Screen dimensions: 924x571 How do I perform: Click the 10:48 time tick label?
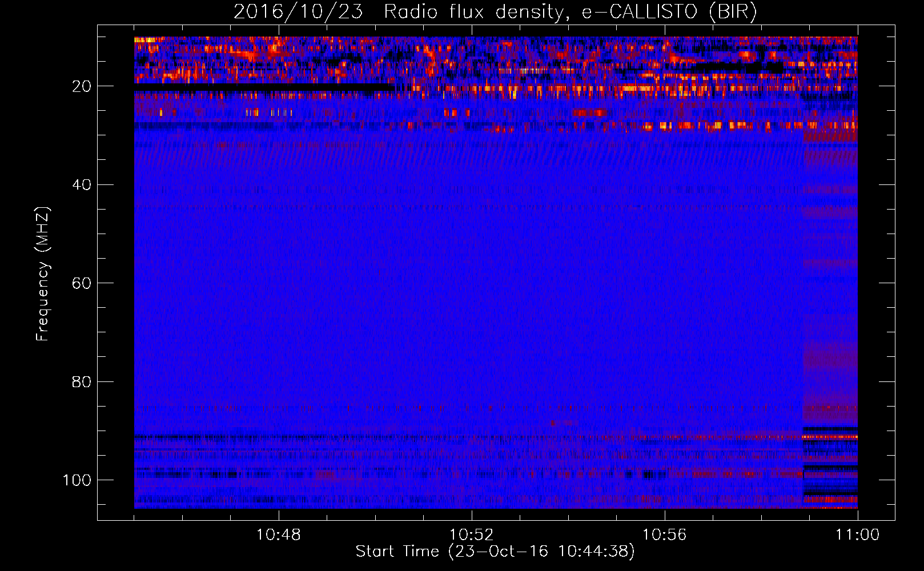pyautogui.click(x=279, y=535)
